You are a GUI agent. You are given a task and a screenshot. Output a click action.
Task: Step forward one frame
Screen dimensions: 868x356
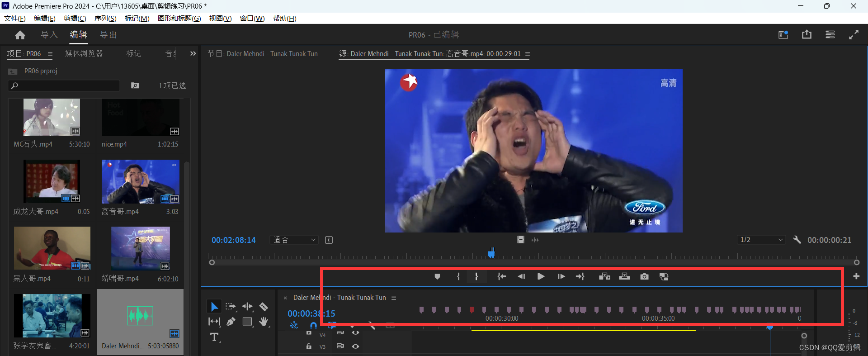pyautogui.click(x=561, y=276)
